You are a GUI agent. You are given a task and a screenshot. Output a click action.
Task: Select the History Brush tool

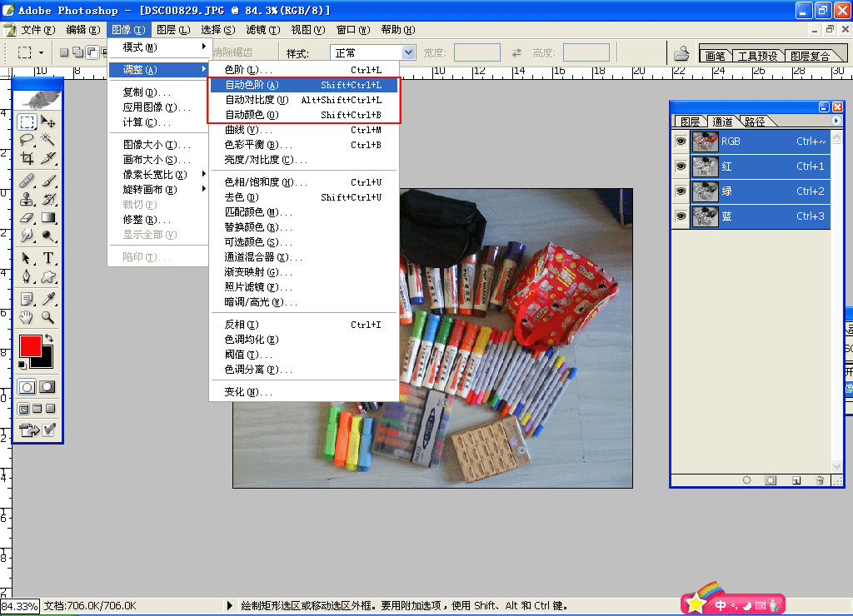(47, 199)
